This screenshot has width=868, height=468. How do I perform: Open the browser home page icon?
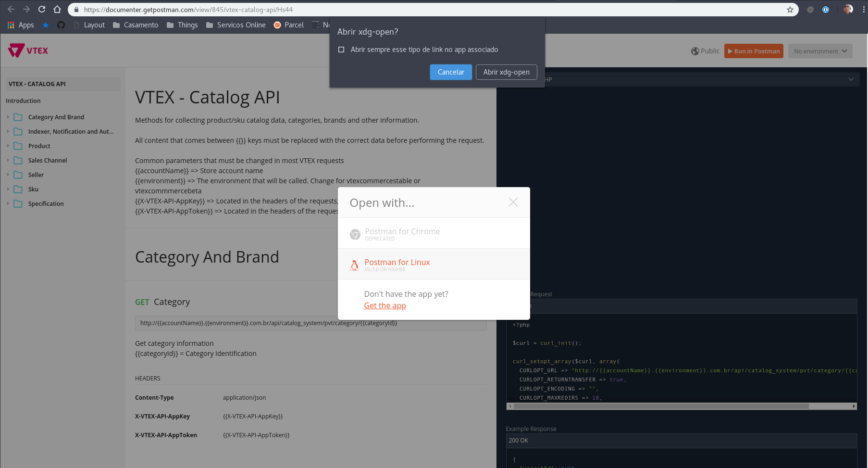tap(57, 9)
